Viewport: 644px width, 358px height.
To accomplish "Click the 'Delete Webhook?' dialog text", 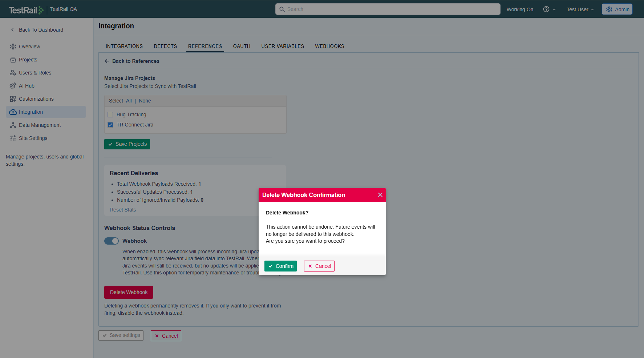I will (287, 213).
